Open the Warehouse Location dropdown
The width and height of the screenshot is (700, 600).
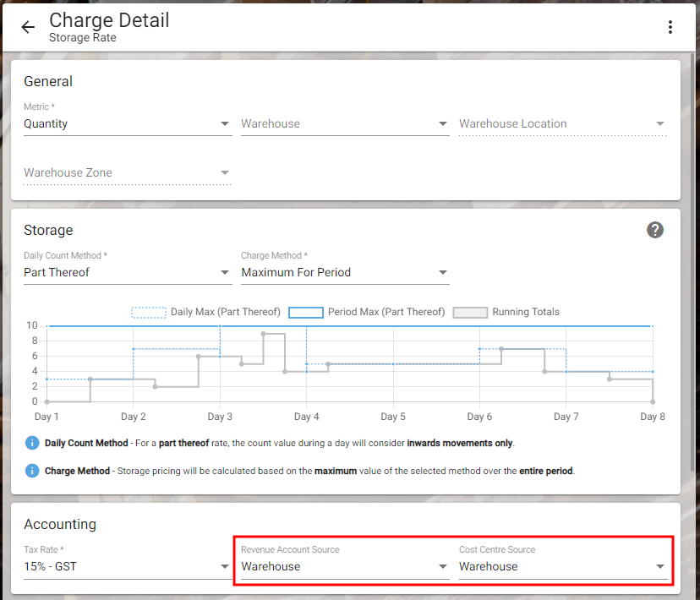[x=562, y=123]
